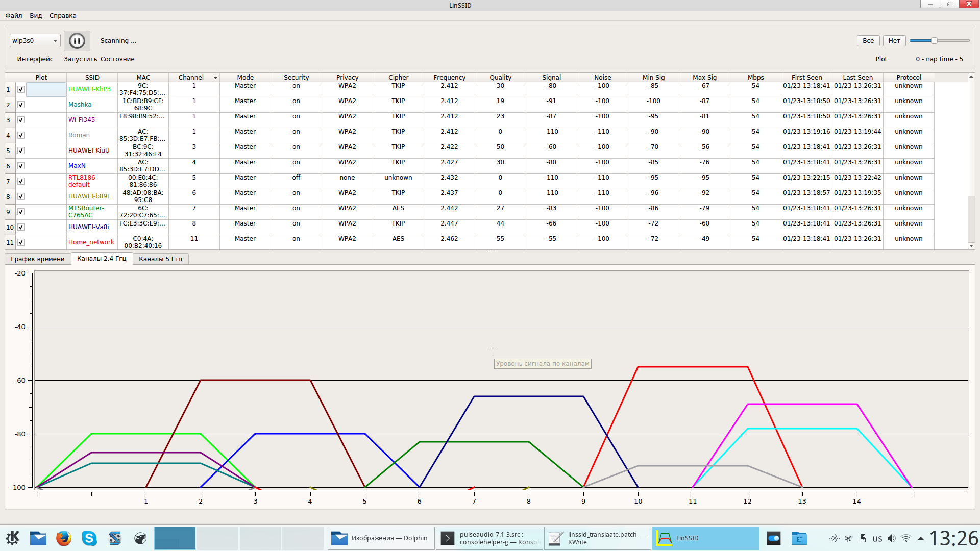Toggle plot checkbox for Home_network
The height and width of the screenshot is (551, 980).
click(21, 242)
